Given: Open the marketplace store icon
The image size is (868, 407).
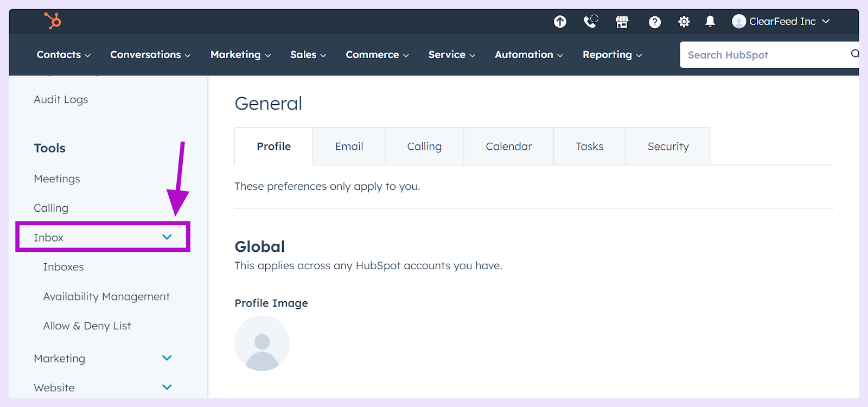Looking at the screenshot, I should click(x=622, y=22).
